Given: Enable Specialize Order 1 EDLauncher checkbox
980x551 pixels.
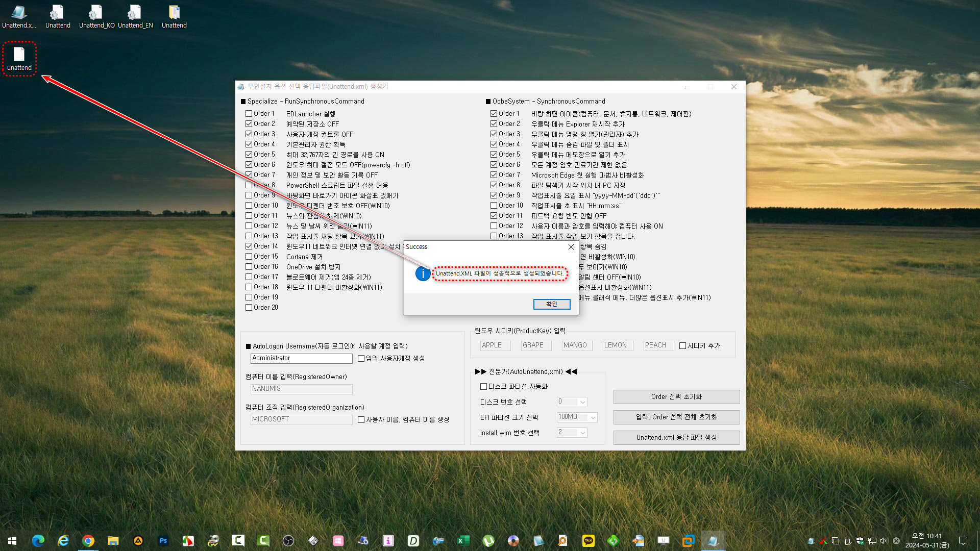Looking at the screenshot, I should [249, 114].
